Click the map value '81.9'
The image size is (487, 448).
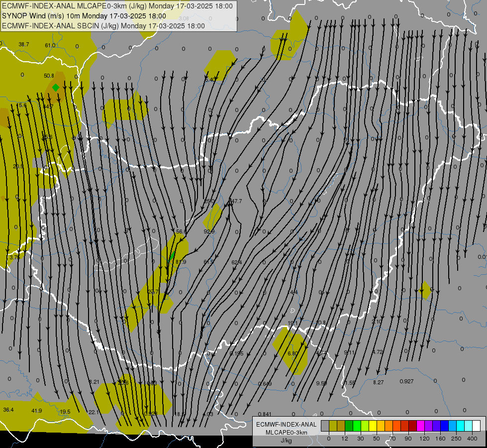[x=181, y=262]
